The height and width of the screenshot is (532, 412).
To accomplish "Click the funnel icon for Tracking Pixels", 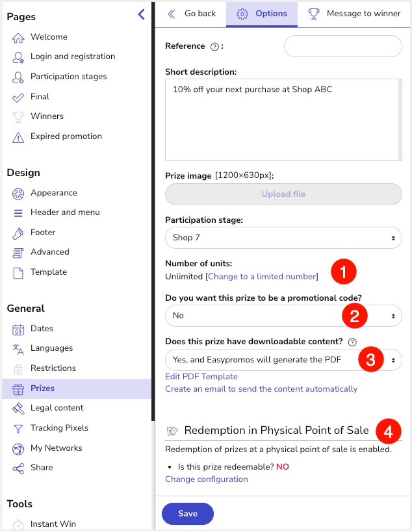I will (18, 428).
